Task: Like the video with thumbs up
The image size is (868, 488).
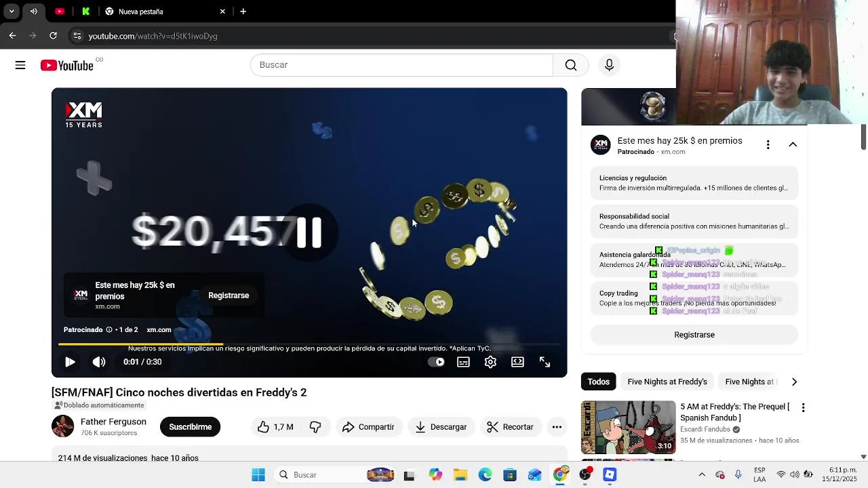Action: (x=275, y=427)
